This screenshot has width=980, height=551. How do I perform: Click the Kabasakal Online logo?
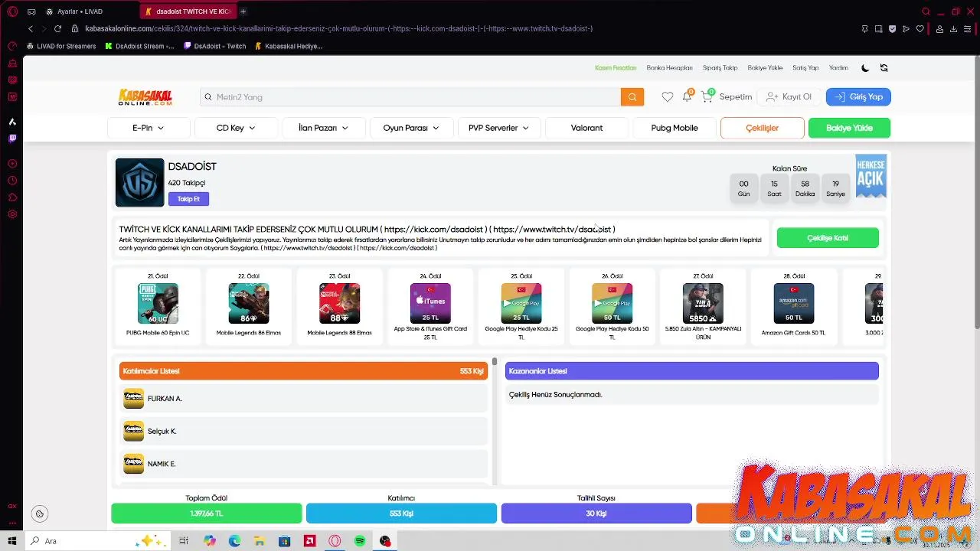[145, 97]
